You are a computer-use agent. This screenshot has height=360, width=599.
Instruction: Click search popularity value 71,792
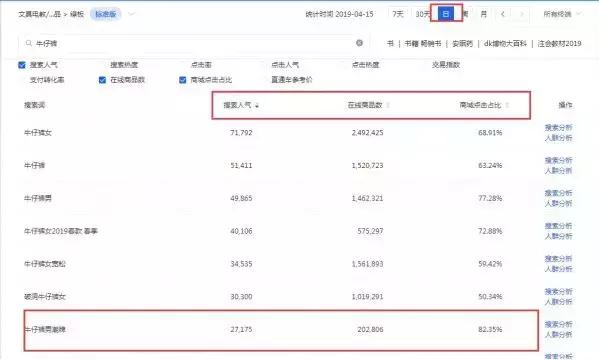click(x=241, y=133)
